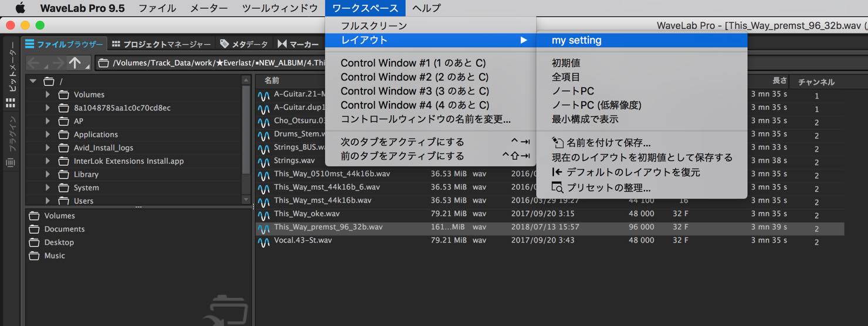Click waveform icon of Vocal.43-St.wav

click(263, 241)
